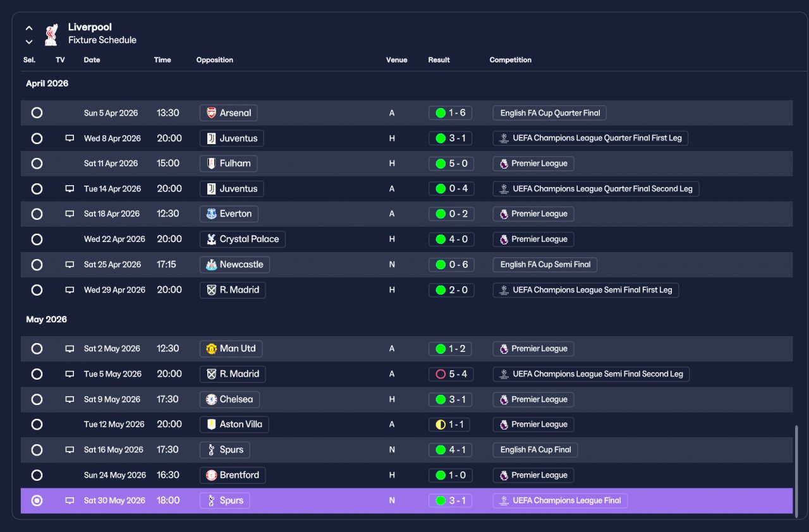
Task: Click the Aston Villa club badge
Action: click(211, 425)
